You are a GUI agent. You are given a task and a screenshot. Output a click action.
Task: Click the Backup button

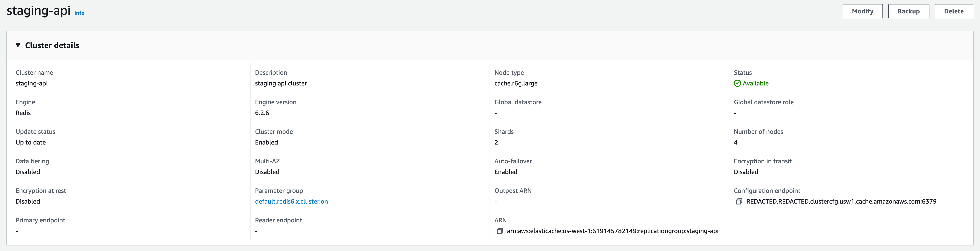tap(908, 11)
